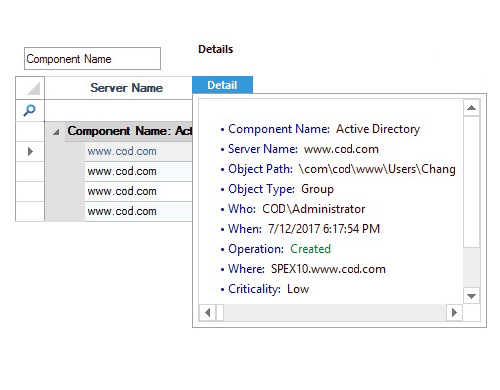Click the Component Name grouping box
The height and width of the screenshot is (390, 500).
click(x=92, y=59)
